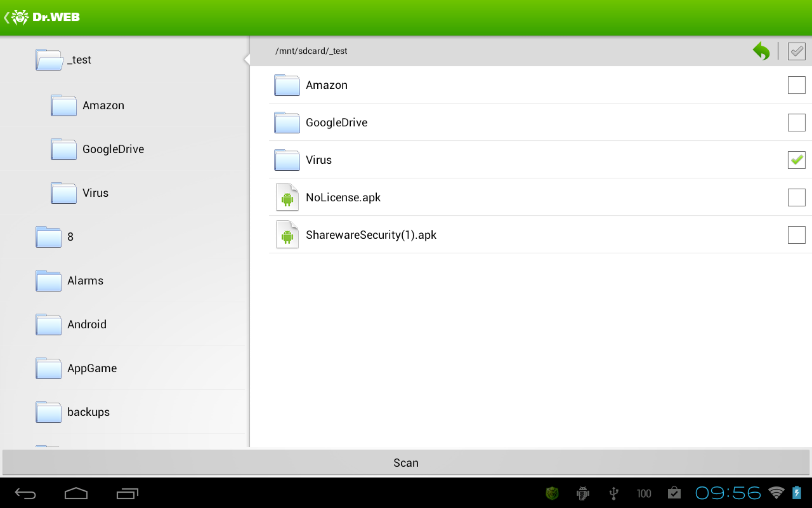Tap the shopping bag notification icon
The image size is (812, 508).
coord(674,493)
